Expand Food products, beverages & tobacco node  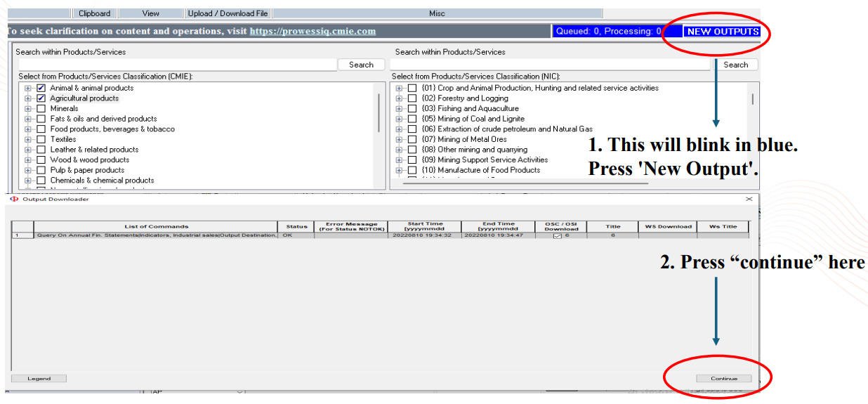(28, 129)
